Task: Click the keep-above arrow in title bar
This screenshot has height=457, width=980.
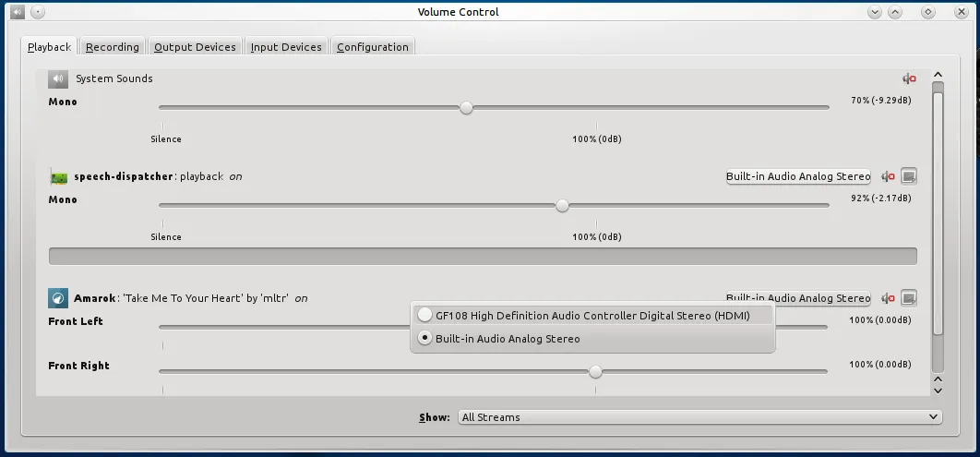Action: (x=895, y=12)
